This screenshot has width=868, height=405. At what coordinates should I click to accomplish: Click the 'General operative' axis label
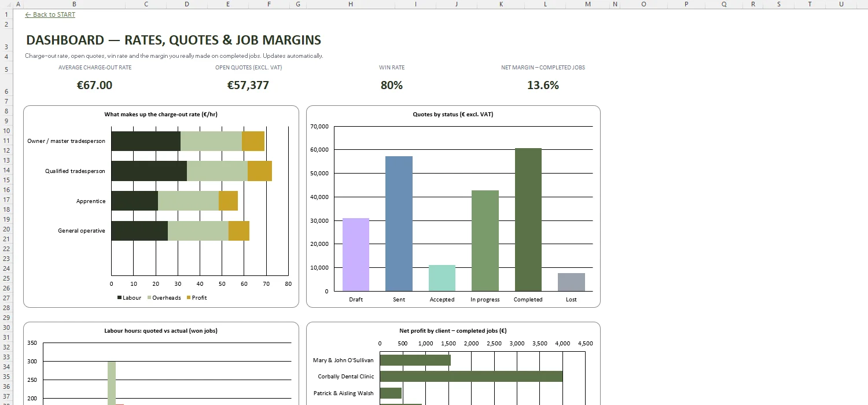click(x=82, y=231)
